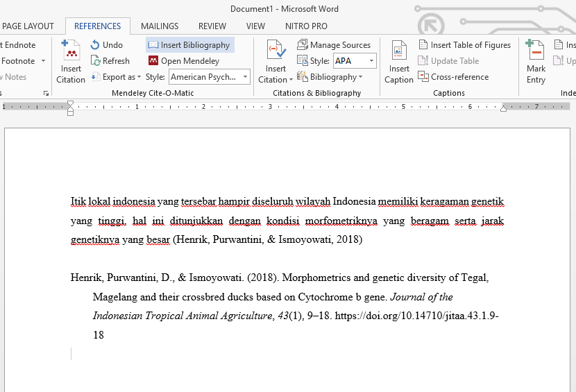The image size is (576, 392).
Task: Click the Insert Index icon beside Mark Entry
Action: tap(558, 45)
